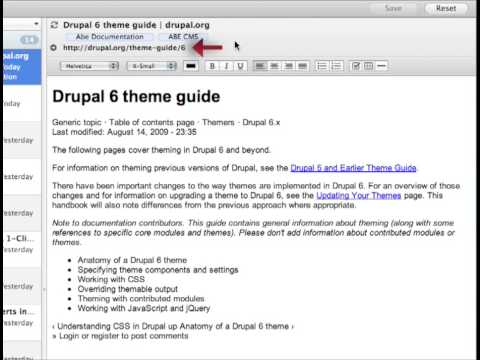Click 'Theming with contributed modules' bullet item
The image size is (480, 360).
pyautogui.click(x=141, y=299)
